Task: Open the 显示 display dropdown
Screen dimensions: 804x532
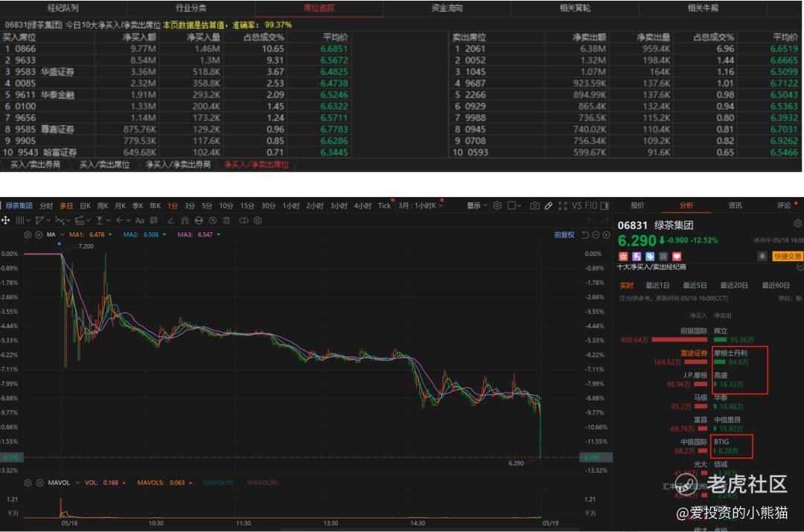Action: (477, 205)
